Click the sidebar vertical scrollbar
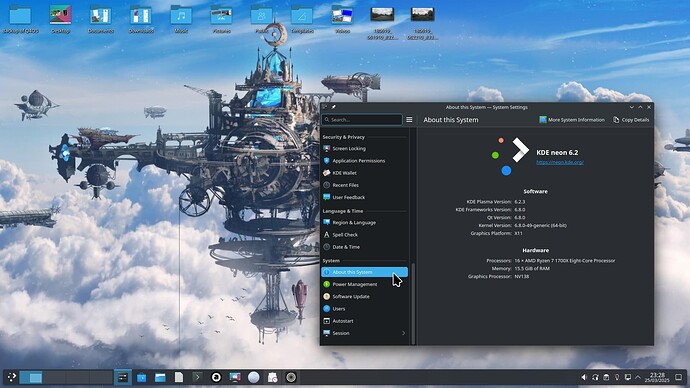690x388 pixels. tap(413, 304)
